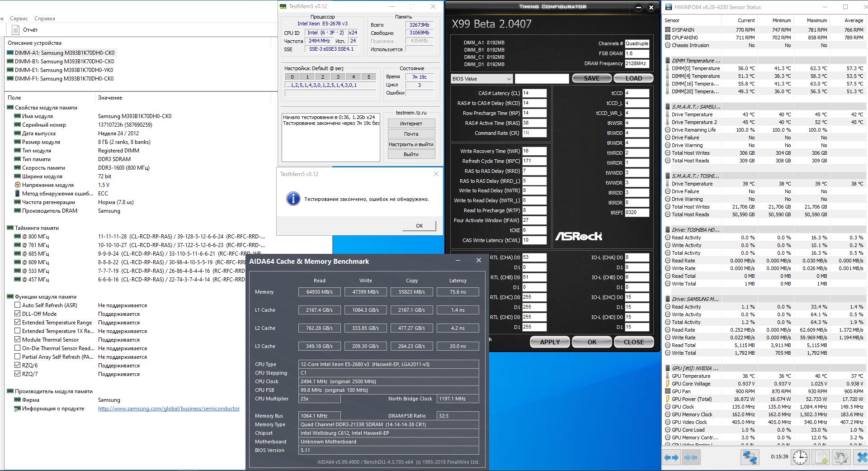This screenshot has height=471, width=868.
Task: Open HWiNFO sensor settings gear icon
Action: pos(841,457)
